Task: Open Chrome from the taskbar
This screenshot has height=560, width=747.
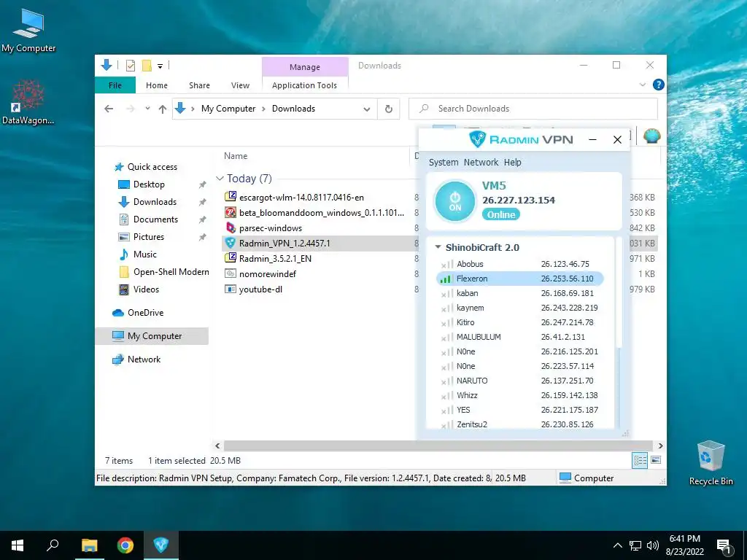Action: [x=125, y=545]
